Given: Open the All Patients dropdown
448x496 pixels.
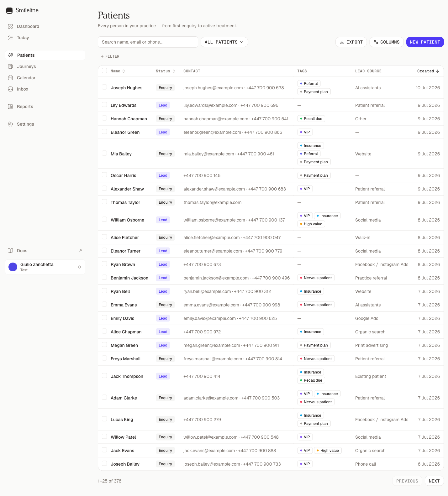Looking at the screenshot, I should (224, 42).
